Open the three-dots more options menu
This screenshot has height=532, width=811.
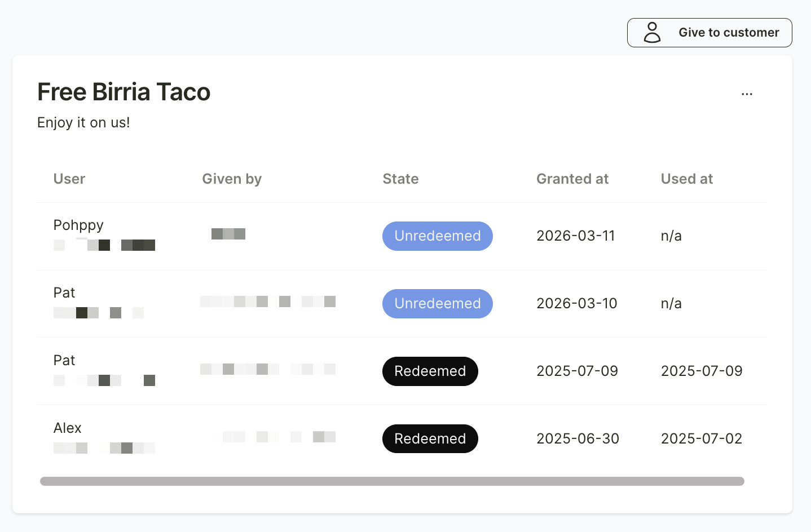point(747,94)
